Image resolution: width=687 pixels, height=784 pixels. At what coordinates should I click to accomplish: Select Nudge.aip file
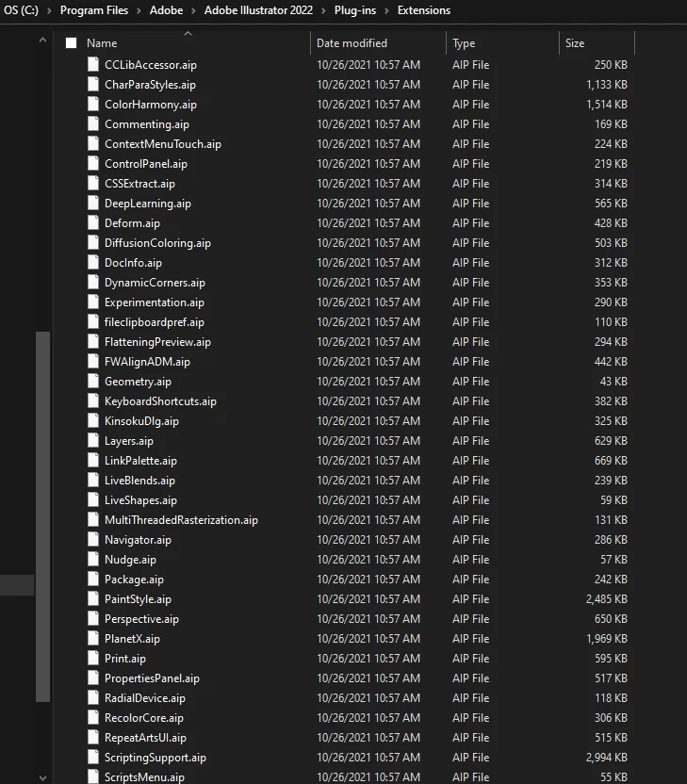pos(130,560)
